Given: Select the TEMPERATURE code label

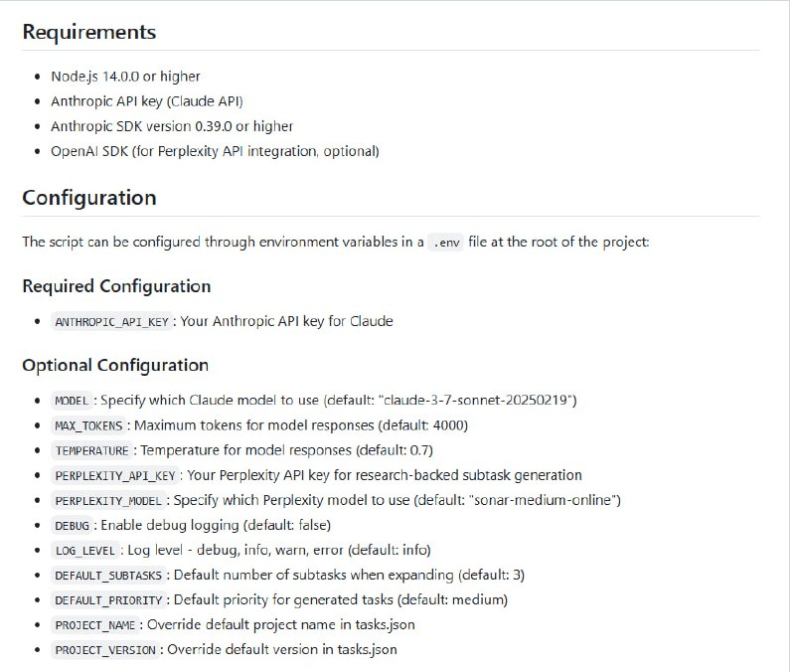Looking at the screenshot, I should [x=92, y=450].
